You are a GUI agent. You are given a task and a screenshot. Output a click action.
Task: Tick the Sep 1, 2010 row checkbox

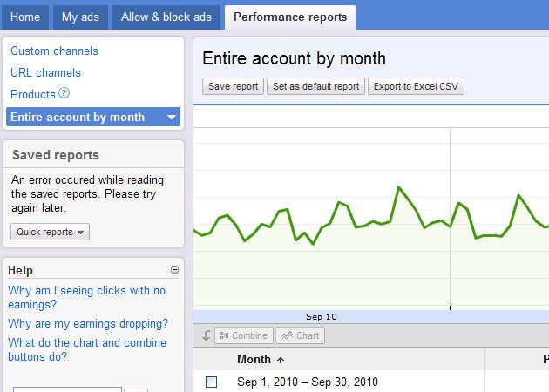(211, 382)
